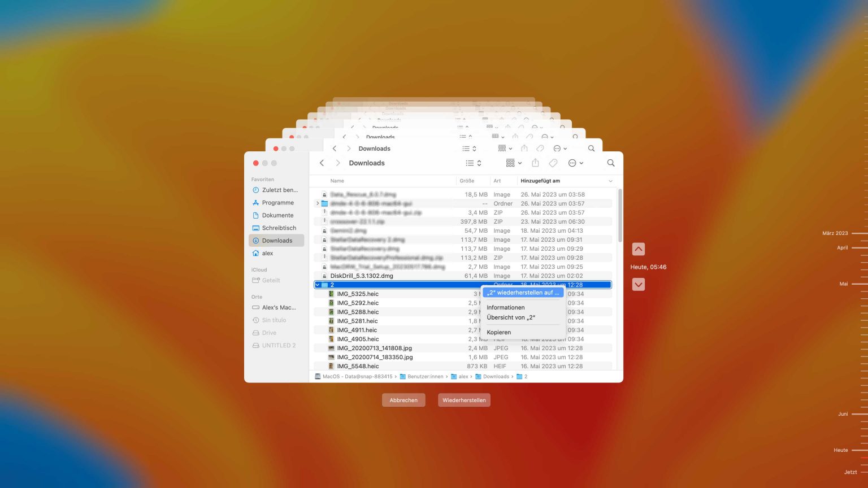Click 'MacOS - Data@snap-883415' in path bar
The height and width of the screenshot is (488, 868).
click(x=353, y=377)
